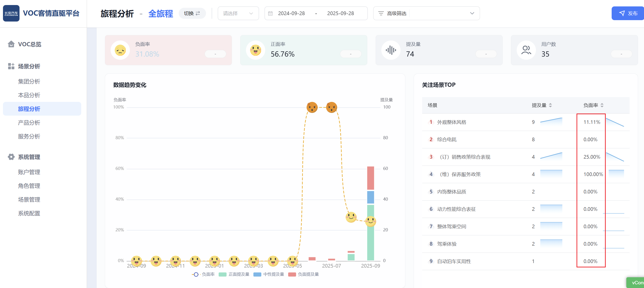Click the 系统管理 gear icon
This screenshot has width=644, height=288.
(x=11, y=157)
